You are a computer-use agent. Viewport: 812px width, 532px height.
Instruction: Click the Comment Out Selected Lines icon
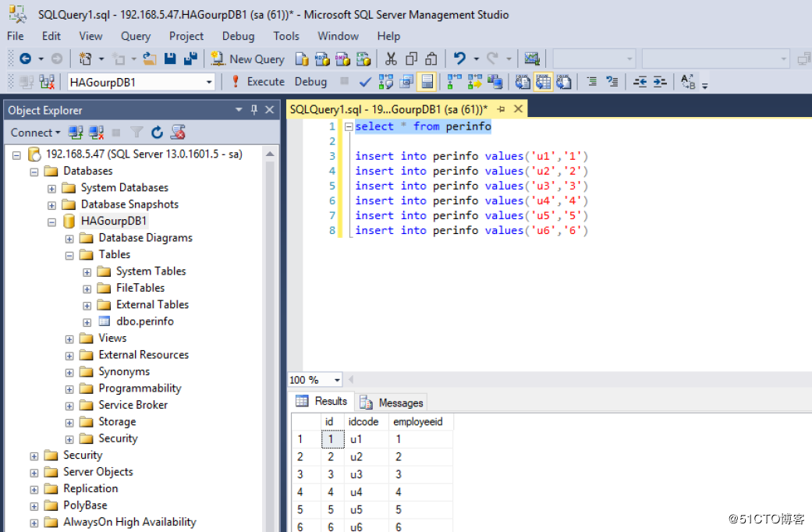(592, 82)
